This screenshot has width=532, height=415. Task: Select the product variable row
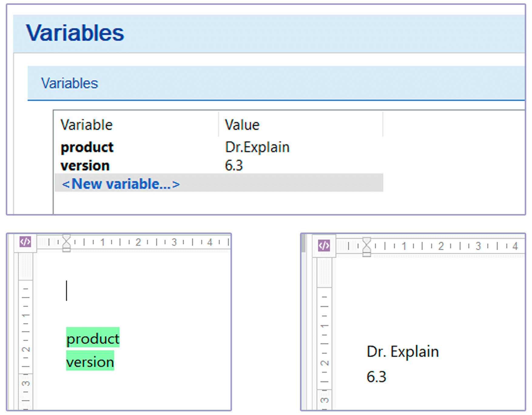[x=87, y=147]
